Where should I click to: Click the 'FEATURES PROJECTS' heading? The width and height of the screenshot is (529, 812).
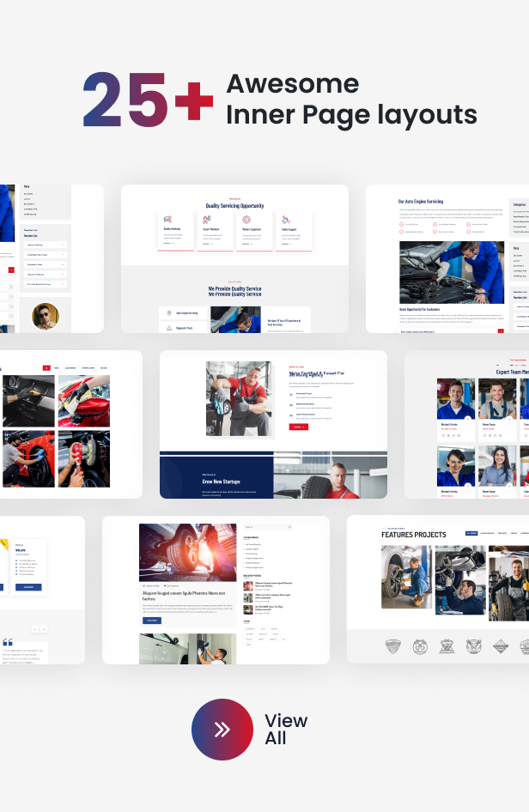(413, 535)
